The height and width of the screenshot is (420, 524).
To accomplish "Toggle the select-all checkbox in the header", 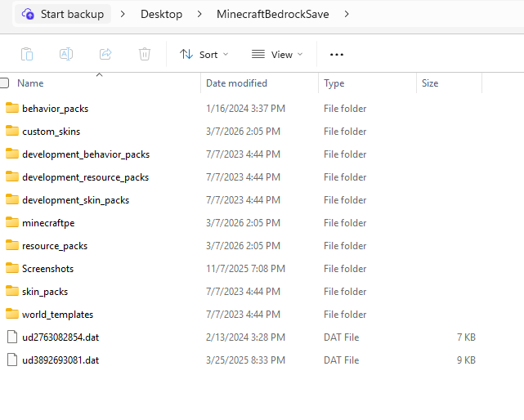I will pos(4,83).
